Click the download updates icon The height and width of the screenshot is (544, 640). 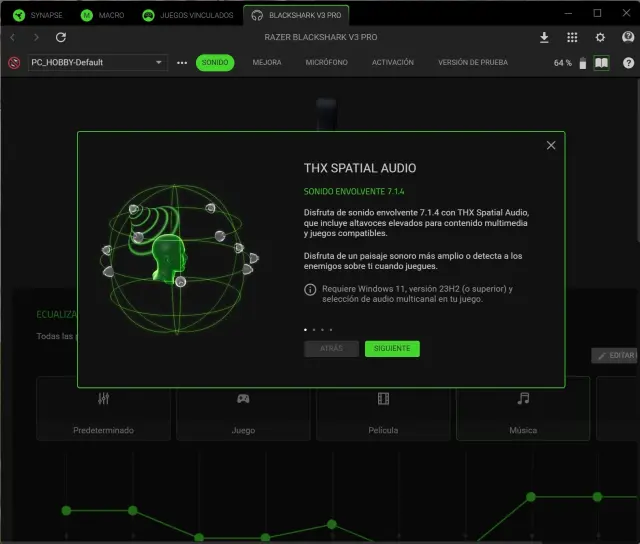pos(544,37)
